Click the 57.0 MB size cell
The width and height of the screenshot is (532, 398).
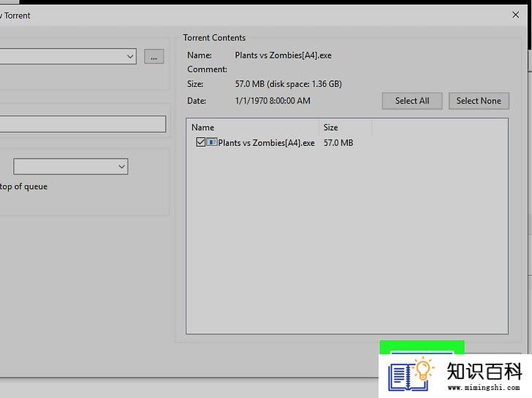338,142
